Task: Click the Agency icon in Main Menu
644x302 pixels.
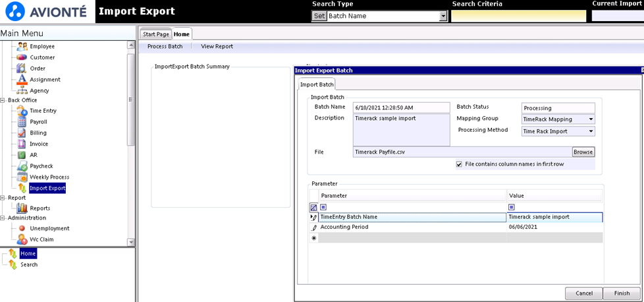Action: 22,90
